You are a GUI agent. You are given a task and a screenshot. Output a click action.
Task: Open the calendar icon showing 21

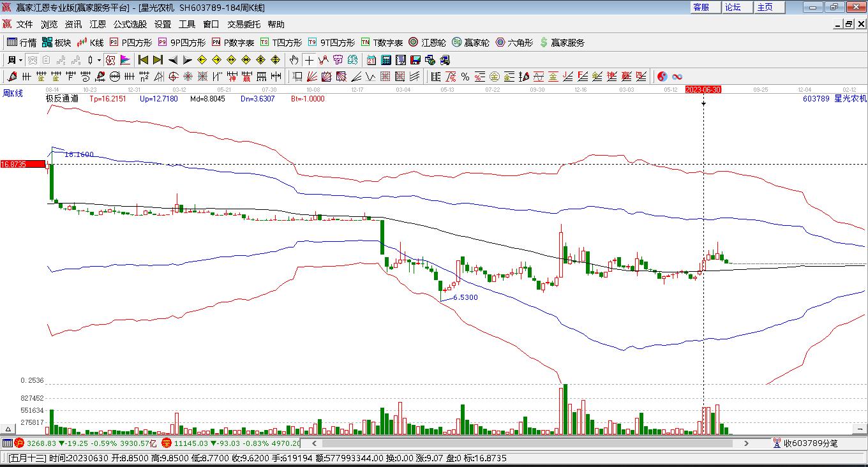371,60
